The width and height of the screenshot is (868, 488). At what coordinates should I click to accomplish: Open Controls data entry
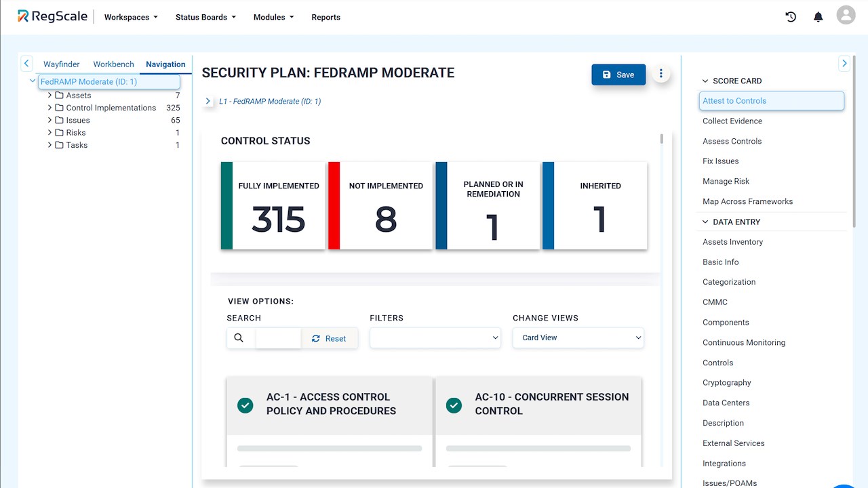[718, 363]
